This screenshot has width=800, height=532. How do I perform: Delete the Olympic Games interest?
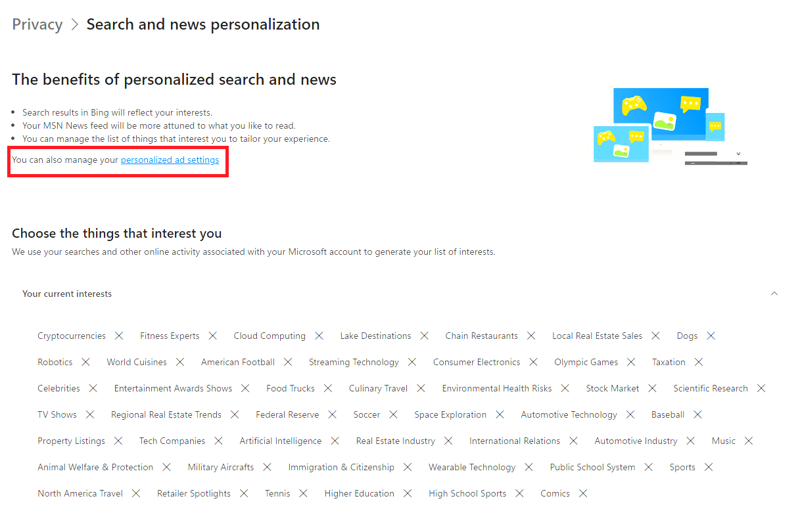coord(631,362)
